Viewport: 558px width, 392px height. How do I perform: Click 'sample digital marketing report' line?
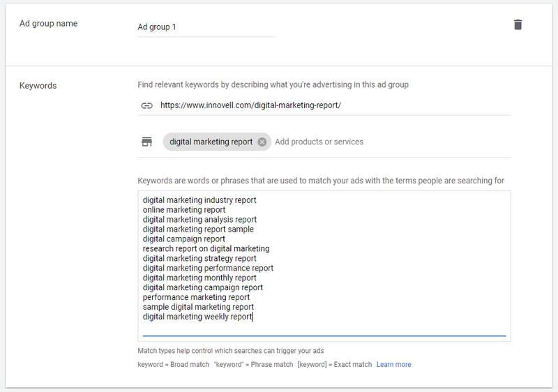[x=198, y=307]
